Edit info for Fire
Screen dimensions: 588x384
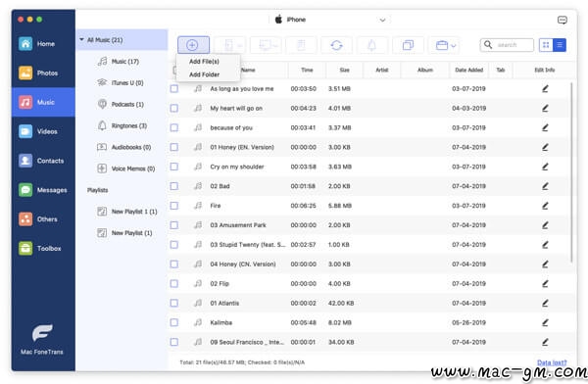tap(545, 206)
